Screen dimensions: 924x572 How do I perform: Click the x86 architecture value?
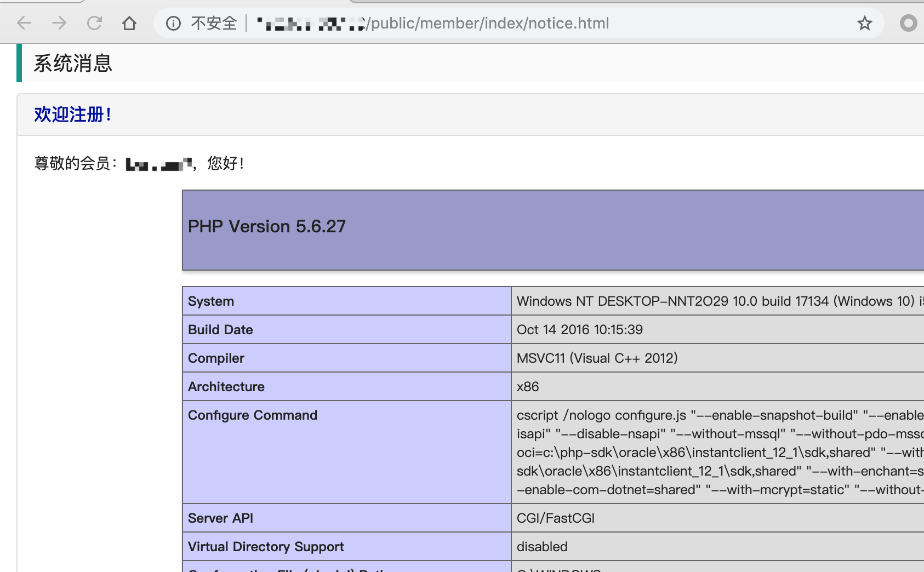click(717, 386)
